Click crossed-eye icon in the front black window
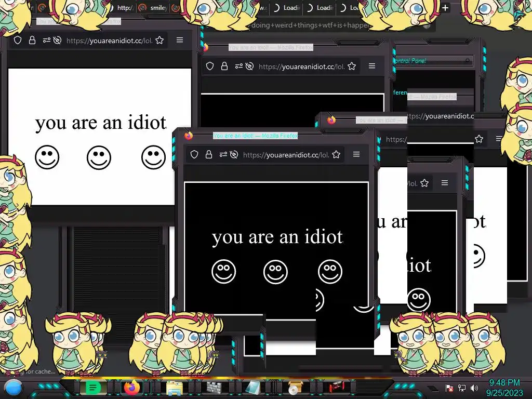The width and height of the screenshot is (532, 399). (234, 155)
